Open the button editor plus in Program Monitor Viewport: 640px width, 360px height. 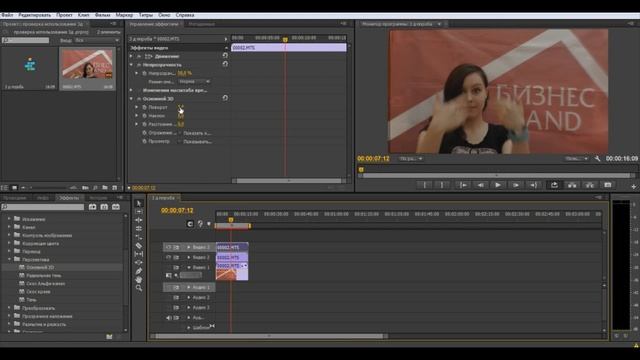pos(633,187)
